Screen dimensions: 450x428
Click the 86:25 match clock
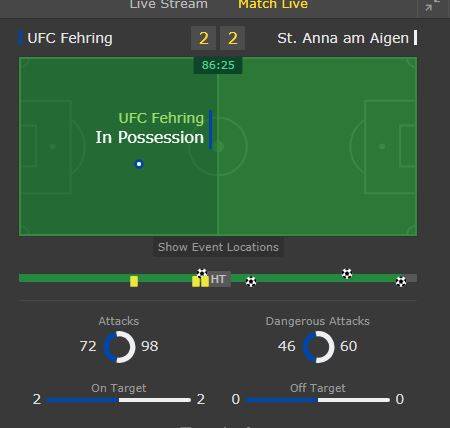click(218, 65)
